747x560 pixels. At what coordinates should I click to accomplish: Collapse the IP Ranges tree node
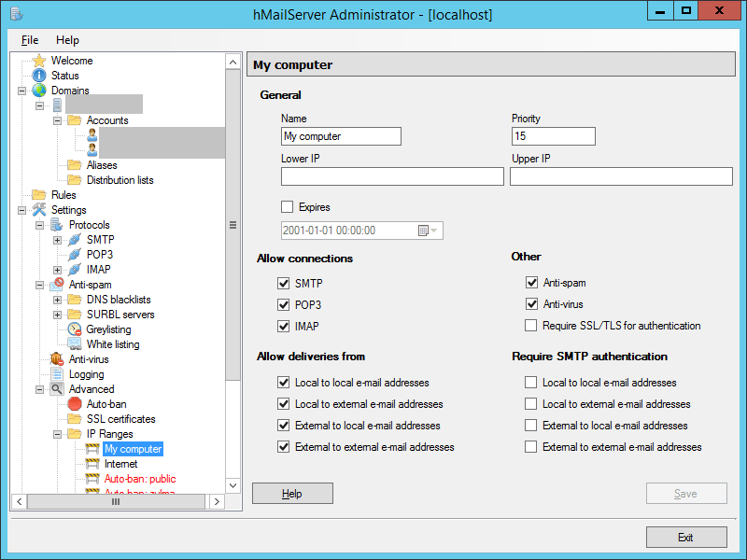click(x=57, y=434)
